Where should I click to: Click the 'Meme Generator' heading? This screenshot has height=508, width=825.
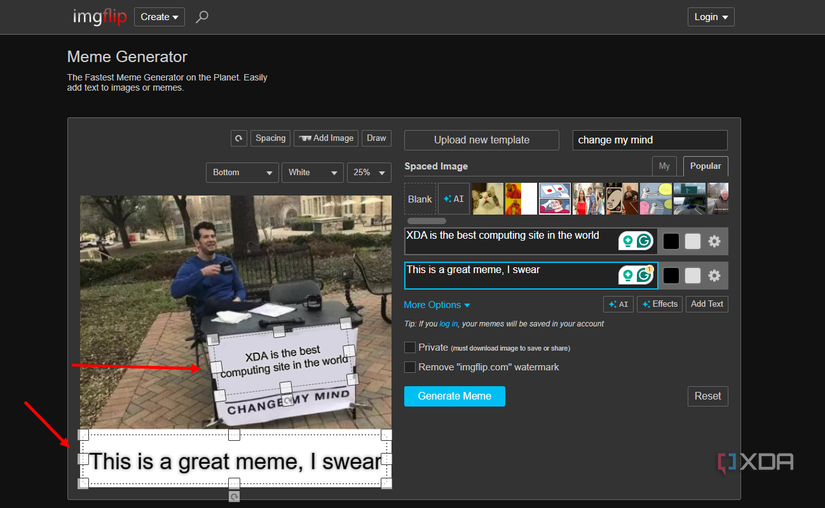coord(127,57)
